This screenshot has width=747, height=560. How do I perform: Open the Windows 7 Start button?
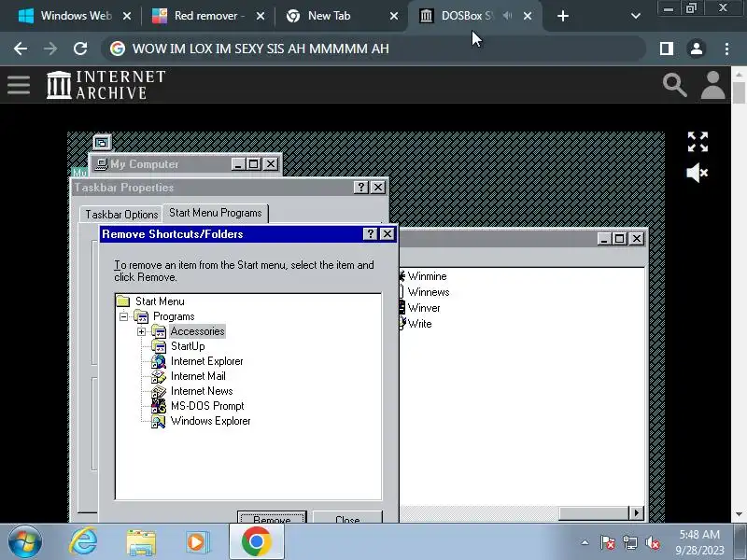click(25, 541)
